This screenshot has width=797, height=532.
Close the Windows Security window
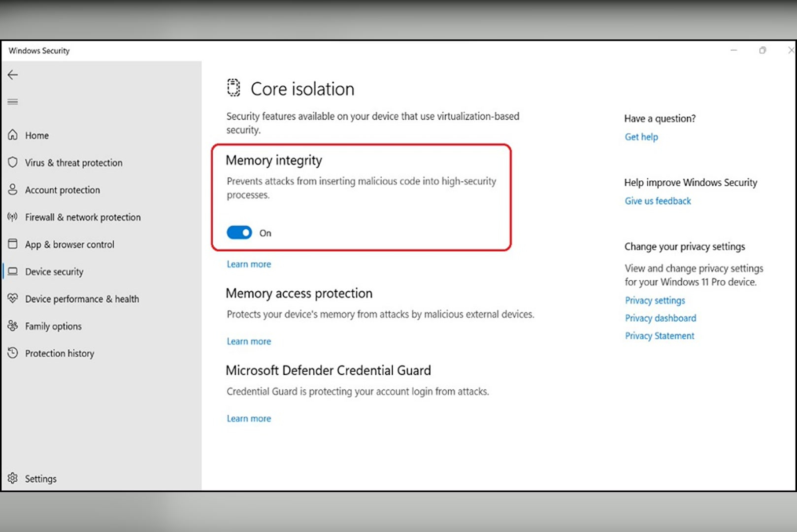click(791, 50)
